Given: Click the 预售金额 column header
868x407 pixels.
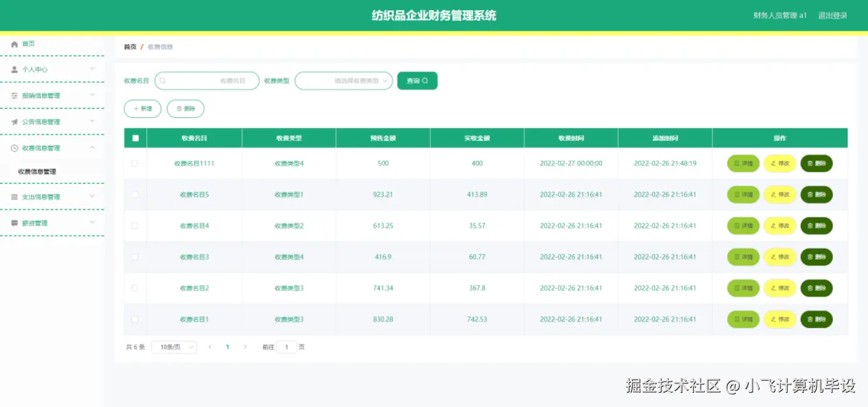Looking at the screenshot, I should click(x=383, y=138).
